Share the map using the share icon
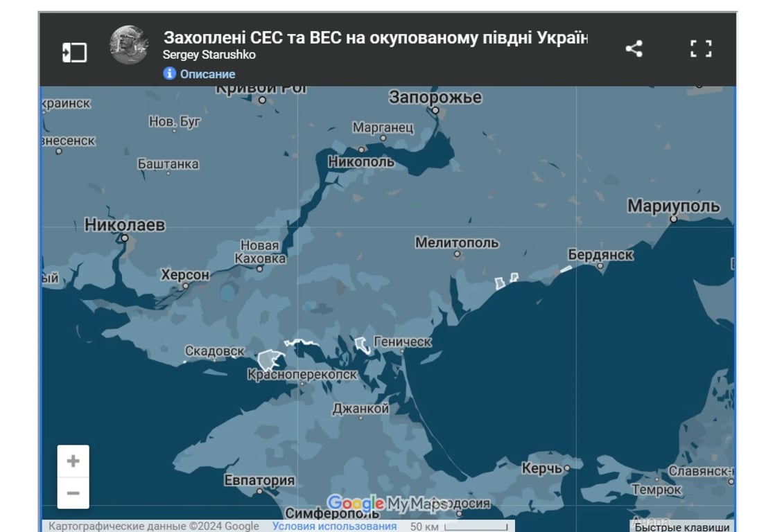The image size is (766, 532). 634,48
